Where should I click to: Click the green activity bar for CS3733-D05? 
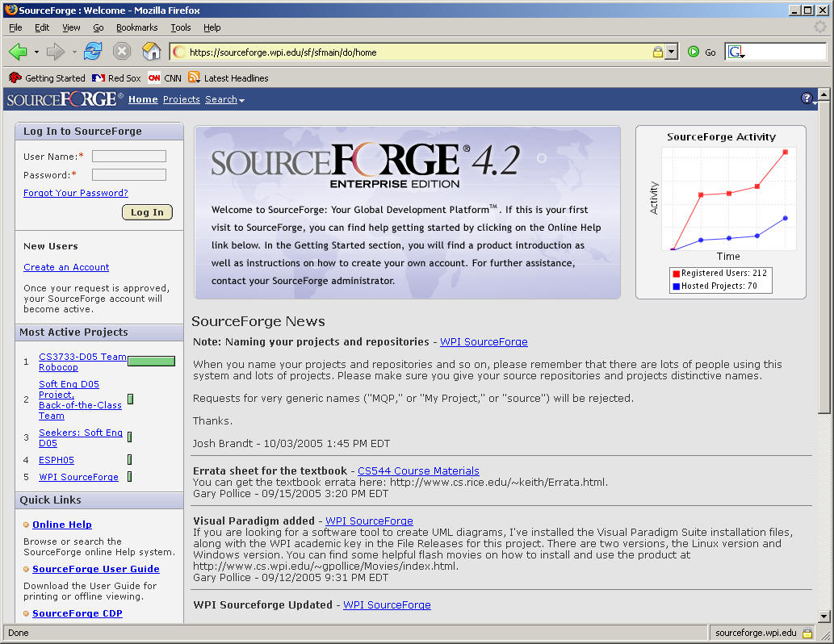(x=152, y=362)
